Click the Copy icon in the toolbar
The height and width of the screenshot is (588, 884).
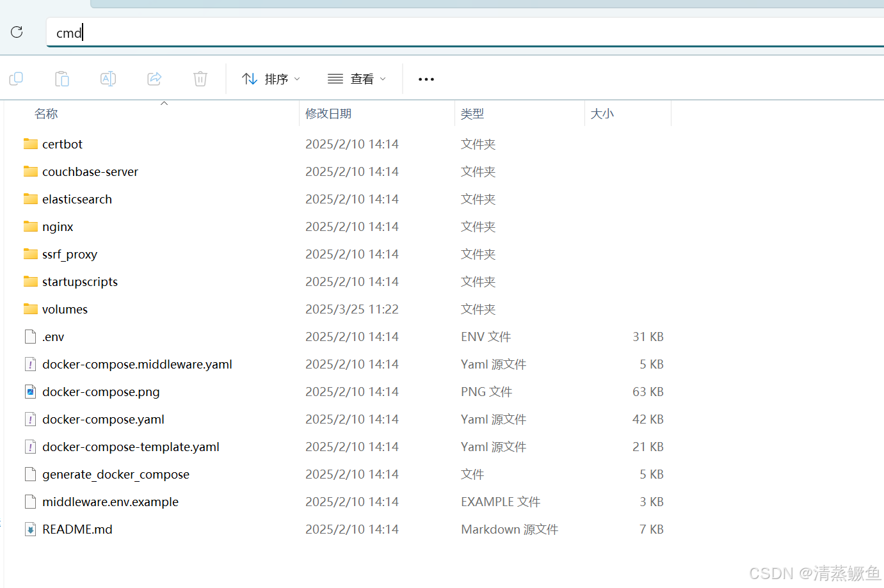[16, 78]
